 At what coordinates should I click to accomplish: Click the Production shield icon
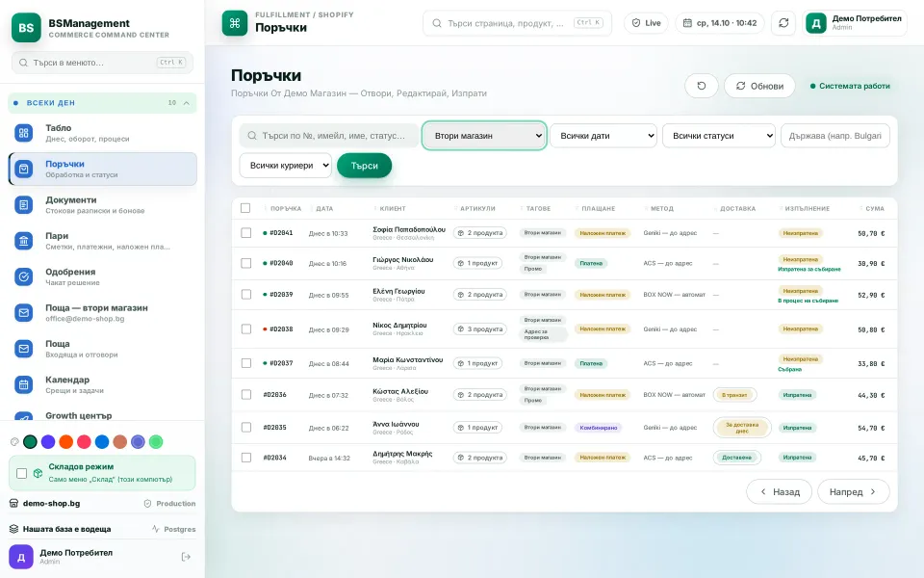tap(148, 504)
